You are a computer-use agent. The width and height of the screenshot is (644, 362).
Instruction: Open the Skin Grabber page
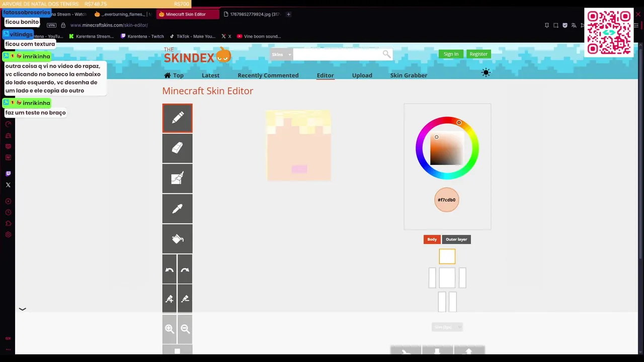point(409,75)
